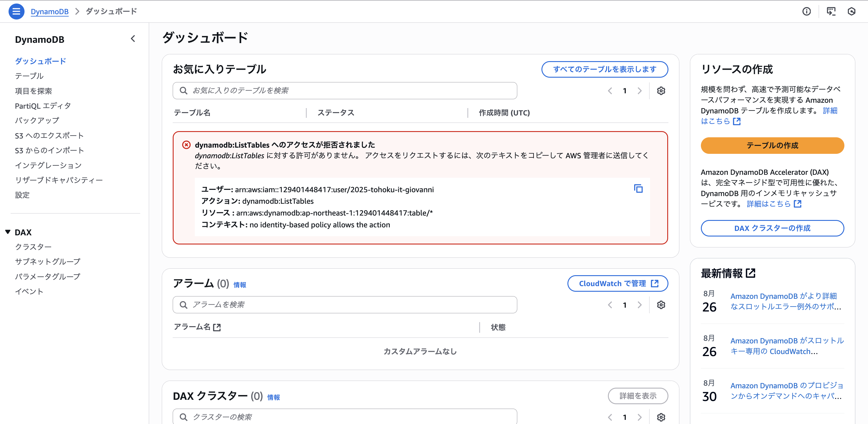Click the 詳細を表示 button

tap(637, 396)
